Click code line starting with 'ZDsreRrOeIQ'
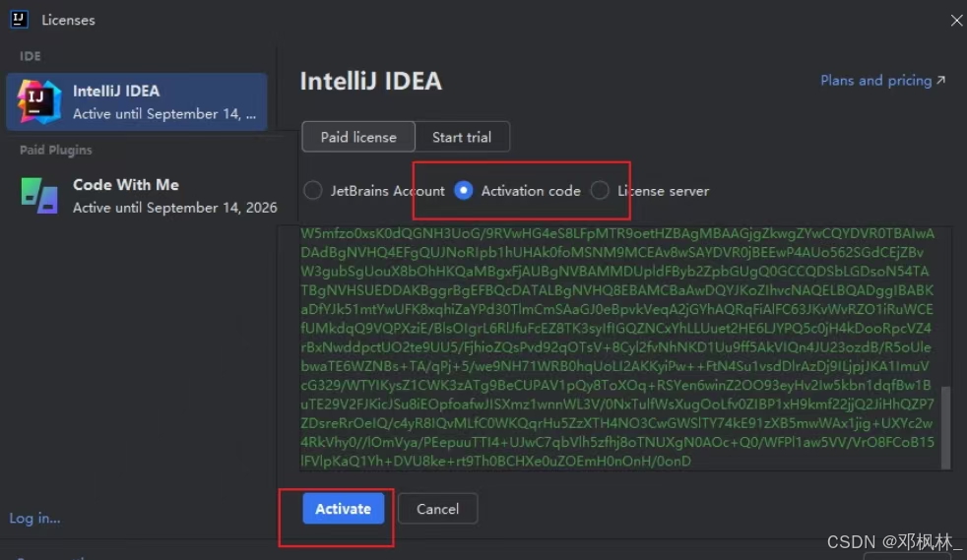The image size is (967, 560). 616,423
